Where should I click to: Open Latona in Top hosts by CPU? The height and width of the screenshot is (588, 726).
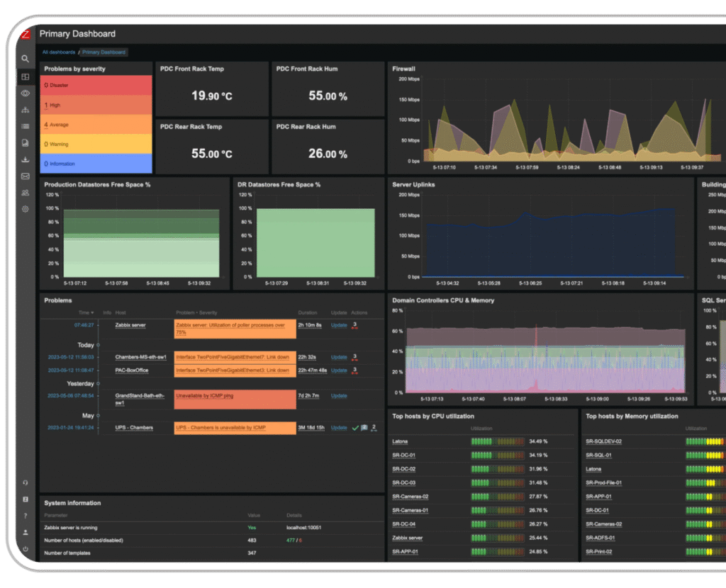[400, 441]
